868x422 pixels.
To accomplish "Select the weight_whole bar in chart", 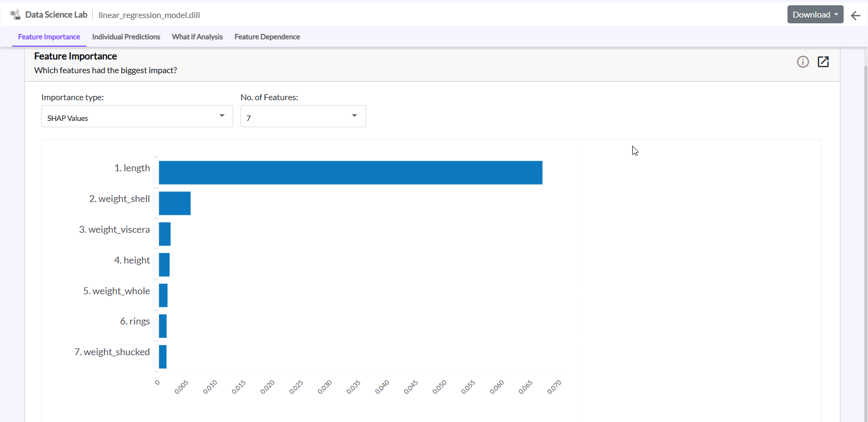I will click(x=163, y=295).
